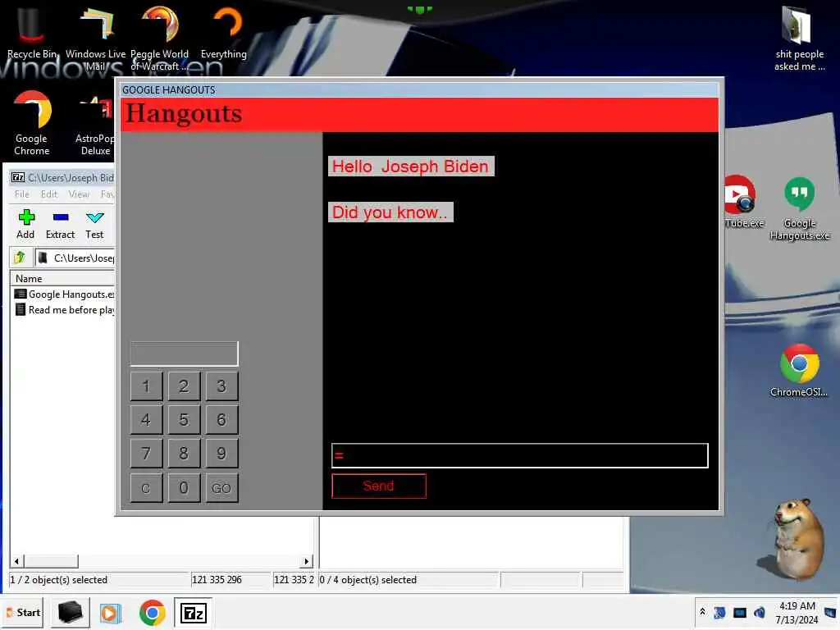Click keypad digit 6 in Hangouts
The image size is (840, 630).
[221, 419]
